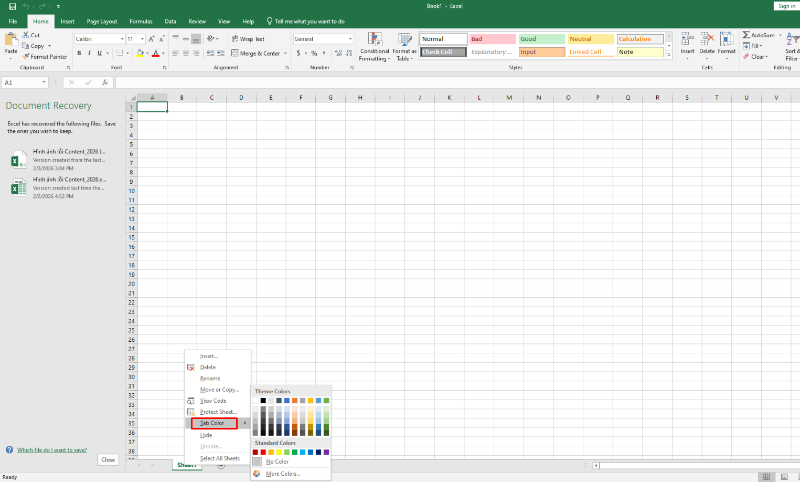Click the formula bar input field
800x482 pixels.
pyautogui.click(x=457, y=82)
